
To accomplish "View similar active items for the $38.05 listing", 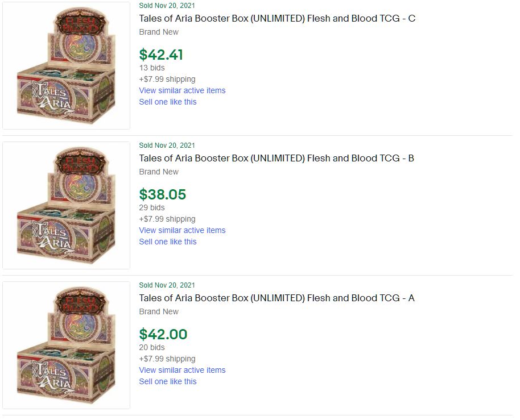I will click(182, 230).
